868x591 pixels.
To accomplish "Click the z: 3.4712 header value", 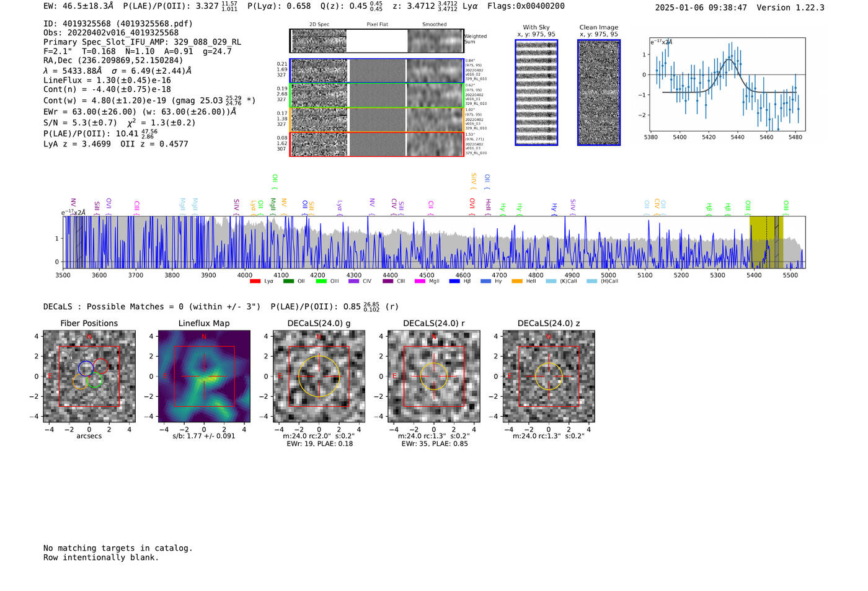I will [x=425, y=6].
